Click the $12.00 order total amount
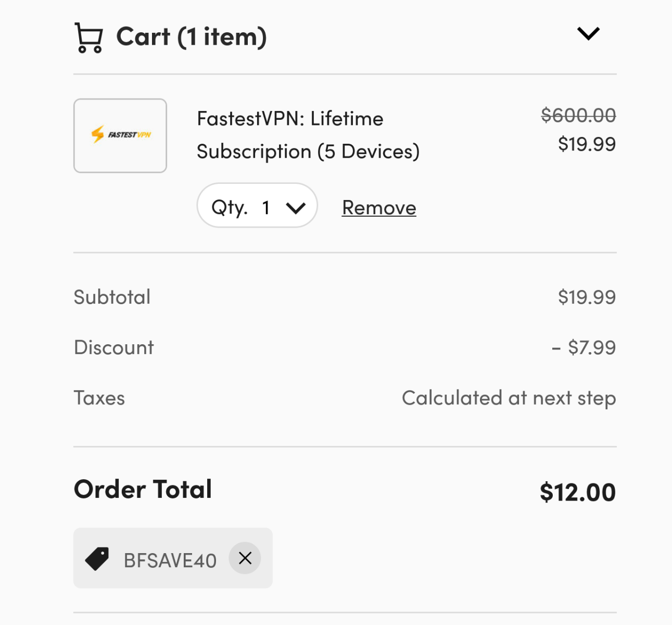 (578, 492)
